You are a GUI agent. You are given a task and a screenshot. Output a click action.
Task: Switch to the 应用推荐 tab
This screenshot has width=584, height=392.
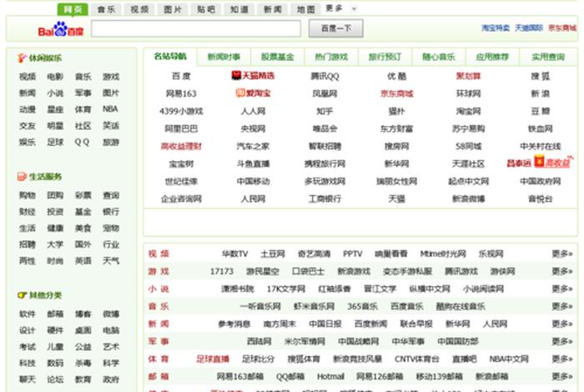tap(492, 57)
